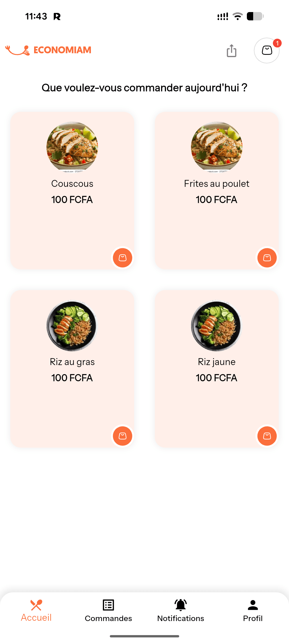Tap the Notifications bell icon
This screenshot has width=289, height=644.
click(x=181, y=605)
